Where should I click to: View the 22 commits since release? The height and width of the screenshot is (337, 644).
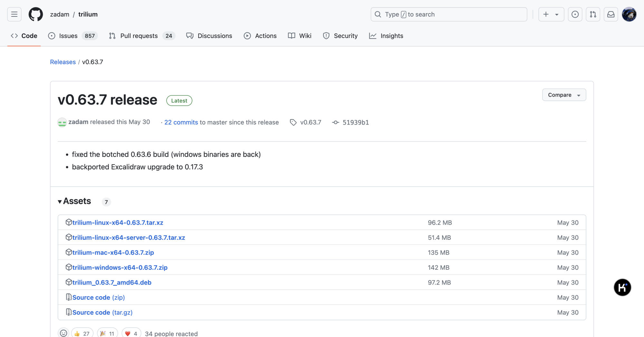click(x=181, y=122)
